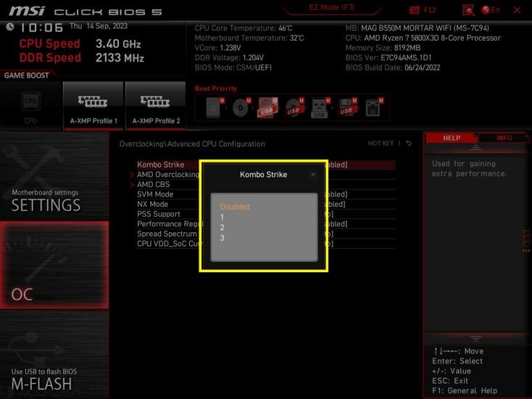The width and height of the screenshot is (532, 399).
Task: Open the PSS Support setting
Action: (266, 214)
